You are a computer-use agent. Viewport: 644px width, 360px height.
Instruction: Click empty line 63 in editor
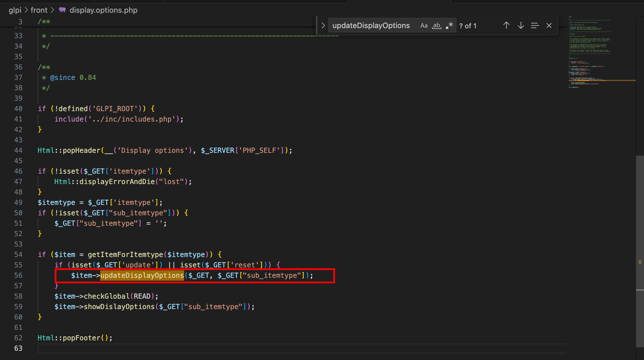pos(302,348)
